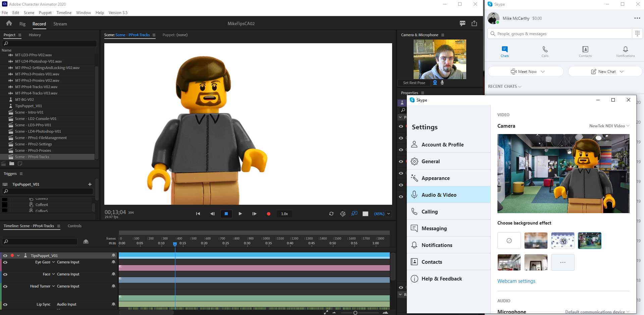644x315 pixels.
Task: Open Head Turner dropdown arrow
Action: (53, 286)
